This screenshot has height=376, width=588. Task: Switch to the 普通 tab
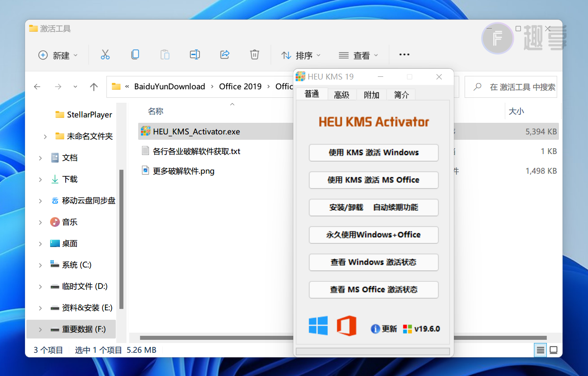click(x=312, y=94)
